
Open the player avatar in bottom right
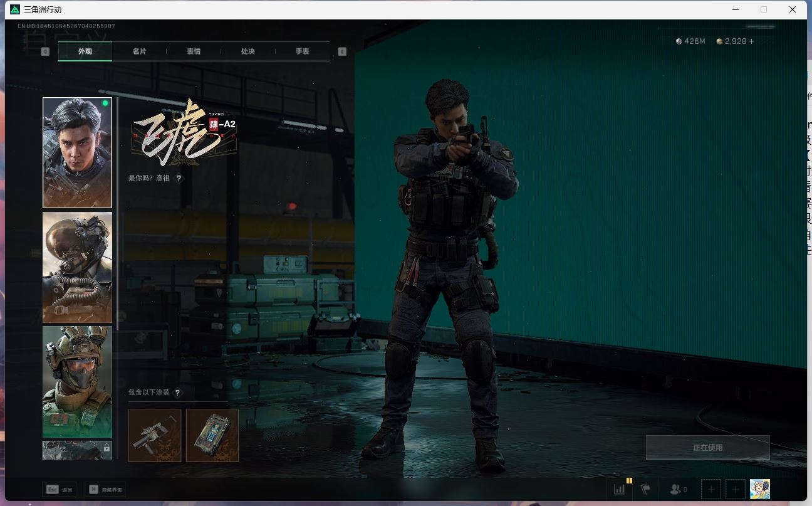[760, 489]
